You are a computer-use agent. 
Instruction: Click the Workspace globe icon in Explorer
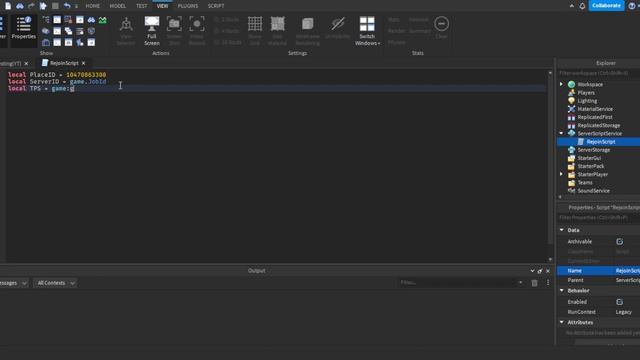point(571,84)
